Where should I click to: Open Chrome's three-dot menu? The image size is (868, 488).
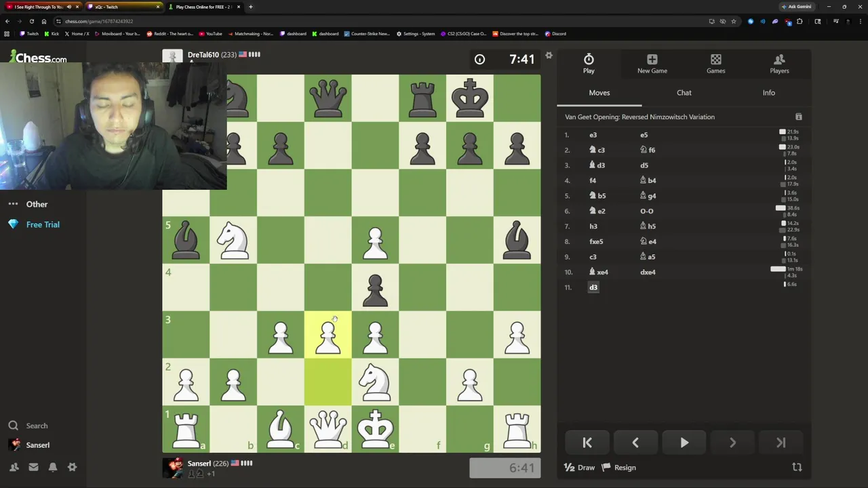click(860, 21)
